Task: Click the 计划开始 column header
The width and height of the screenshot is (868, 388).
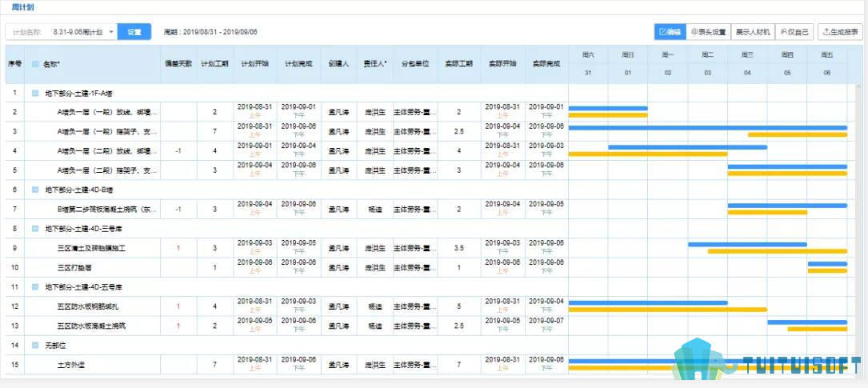Action: point(254,64)
